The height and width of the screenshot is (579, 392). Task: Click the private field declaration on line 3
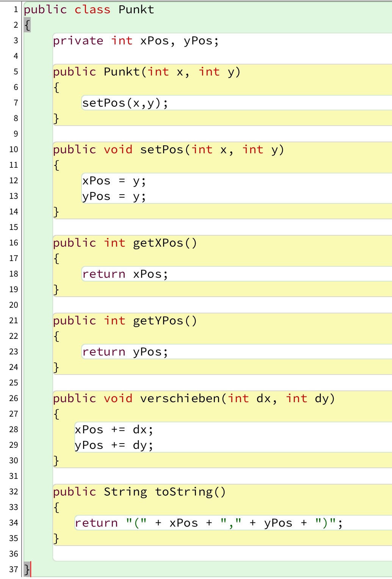[x=136, y=41]
